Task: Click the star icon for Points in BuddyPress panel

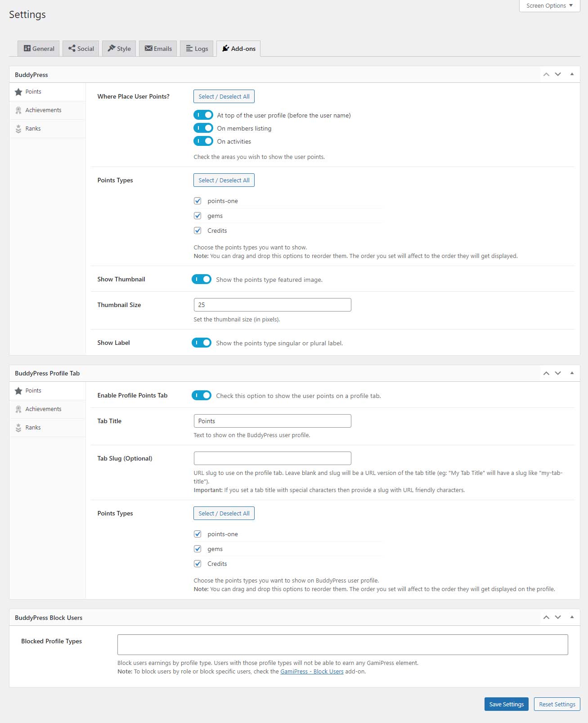Action: click(18, 92)
